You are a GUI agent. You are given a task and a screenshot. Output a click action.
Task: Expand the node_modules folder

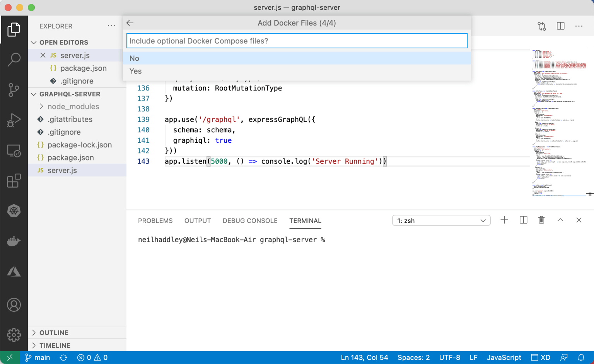(x=73, y=106)
